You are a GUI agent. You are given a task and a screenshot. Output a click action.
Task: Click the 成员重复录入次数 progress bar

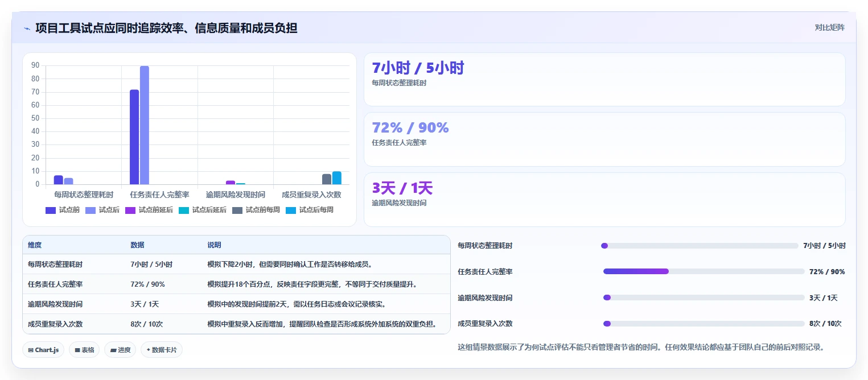tap(704, 324)
